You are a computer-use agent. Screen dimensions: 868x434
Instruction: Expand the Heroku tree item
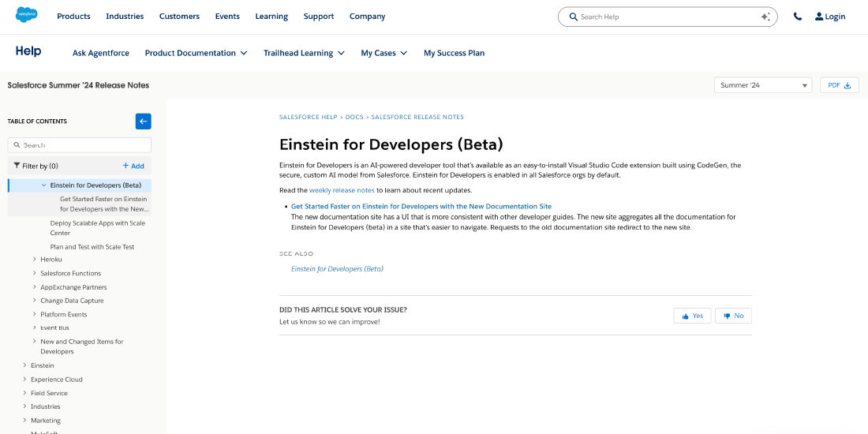point(35,260)
